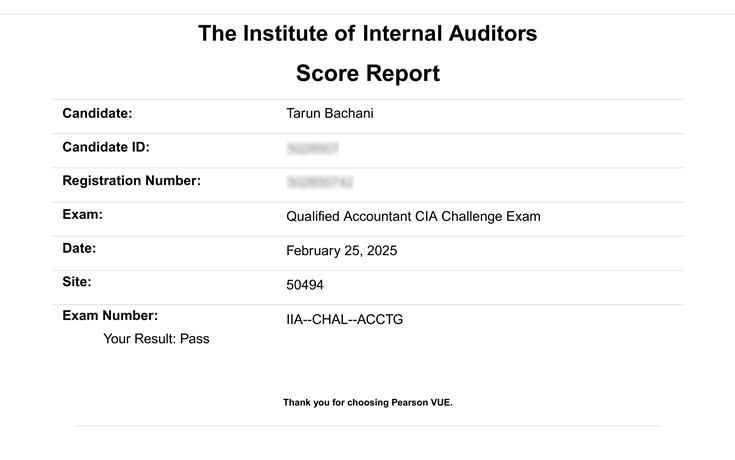735x460 pixels.
Task: Click the word Pass in result line
Action: click(x=195, y=339)
